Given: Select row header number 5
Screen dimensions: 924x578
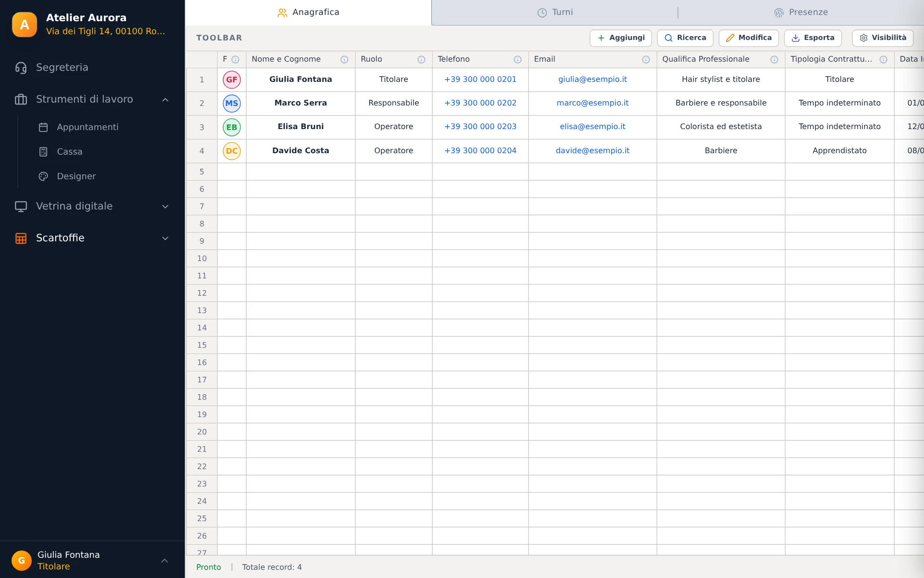Looking at the screenshot, I should pos(202,172).
